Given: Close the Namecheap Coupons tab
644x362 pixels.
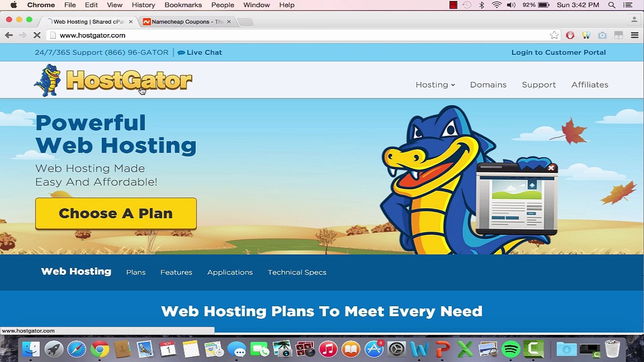Looking at the screenshot, I should (x=229, y=22).
